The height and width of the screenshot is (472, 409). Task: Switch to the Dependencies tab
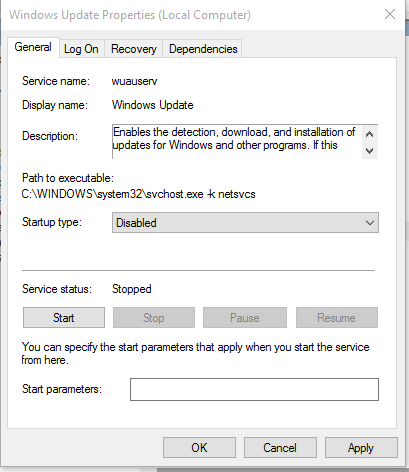coord(203,49)
